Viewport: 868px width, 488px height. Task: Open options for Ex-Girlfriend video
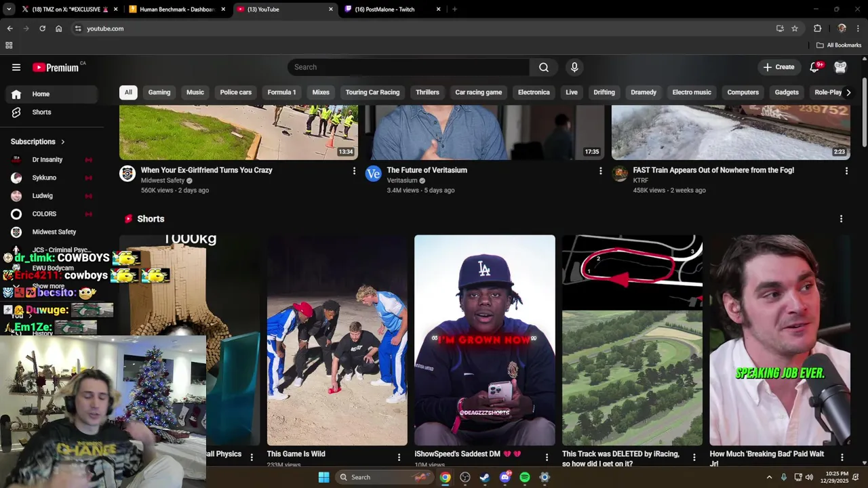click(x=354, y=171)
